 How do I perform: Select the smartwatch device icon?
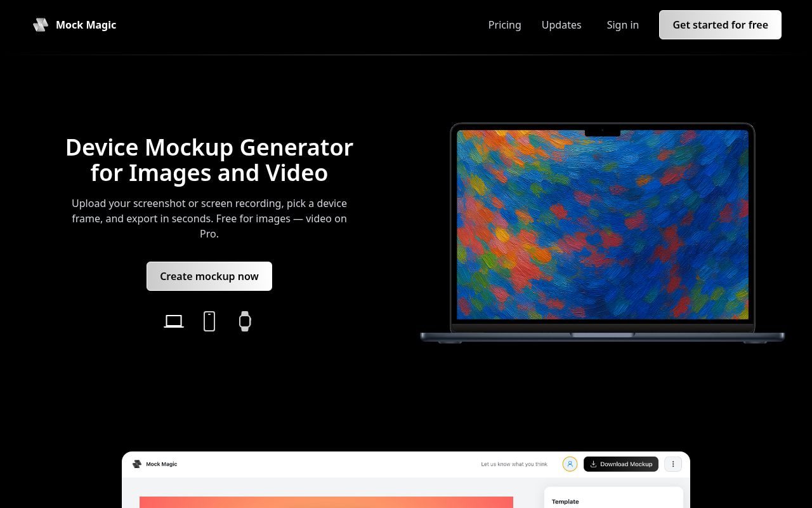245,321
